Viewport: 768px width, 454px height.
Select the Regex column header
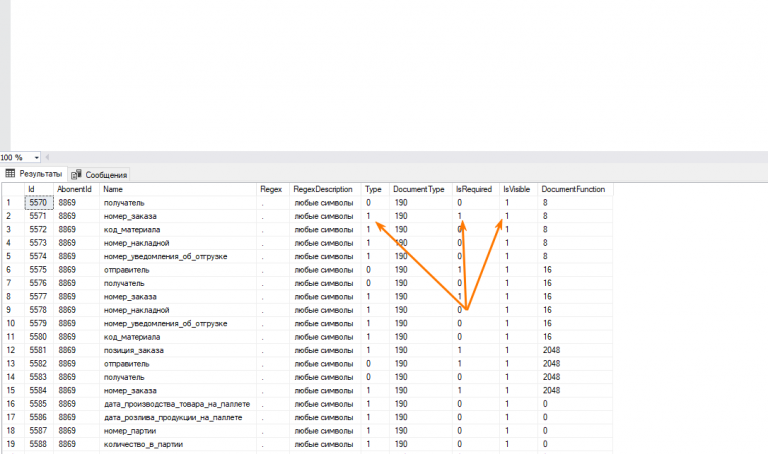point(272,189)
